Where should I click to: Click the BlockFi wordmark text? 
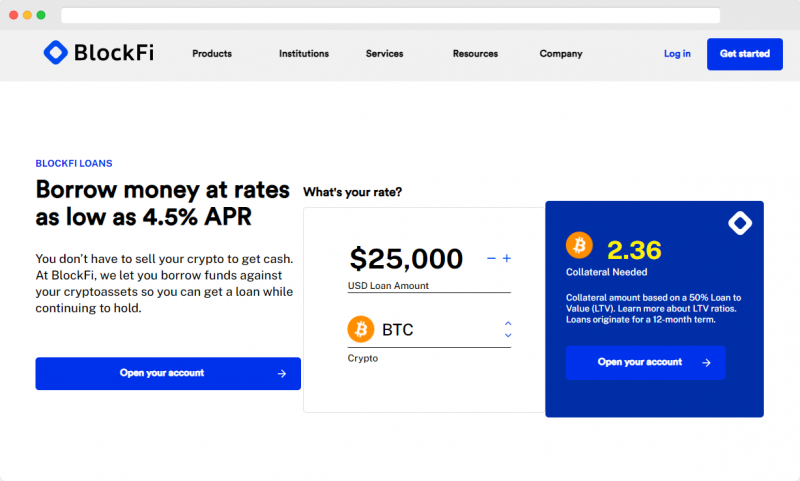(x=114, y=53)
